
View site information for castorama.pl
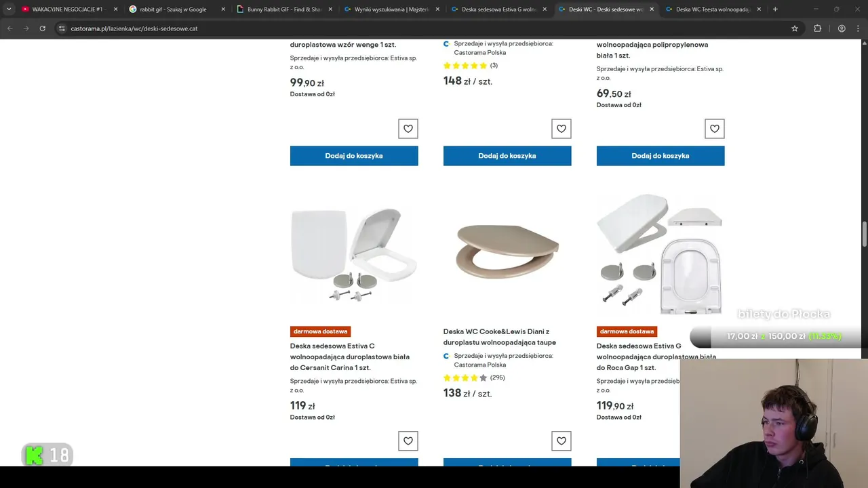tap(62, 28)
